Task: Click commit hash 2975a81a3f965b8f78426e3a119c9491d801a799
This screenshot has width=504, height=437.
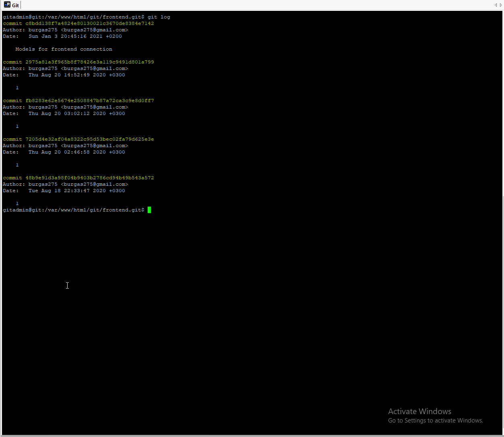Action: [x=90, y=62]
